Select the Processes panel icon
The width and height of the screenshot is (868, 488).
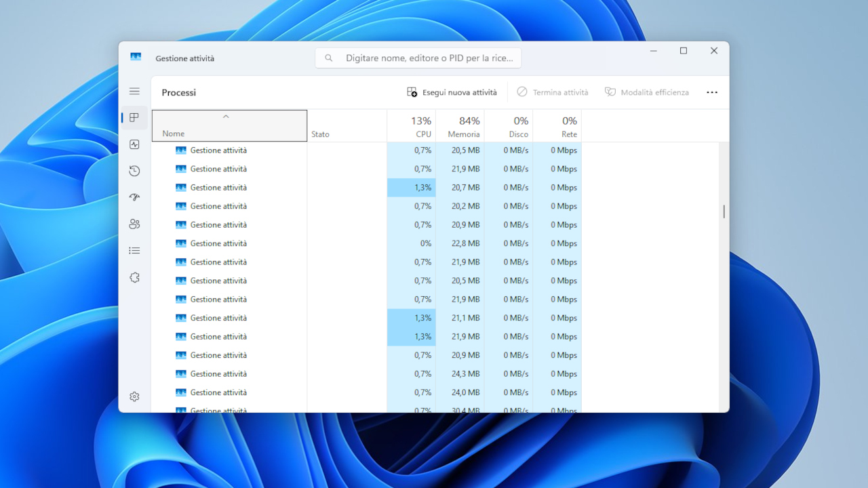point(134,117)
